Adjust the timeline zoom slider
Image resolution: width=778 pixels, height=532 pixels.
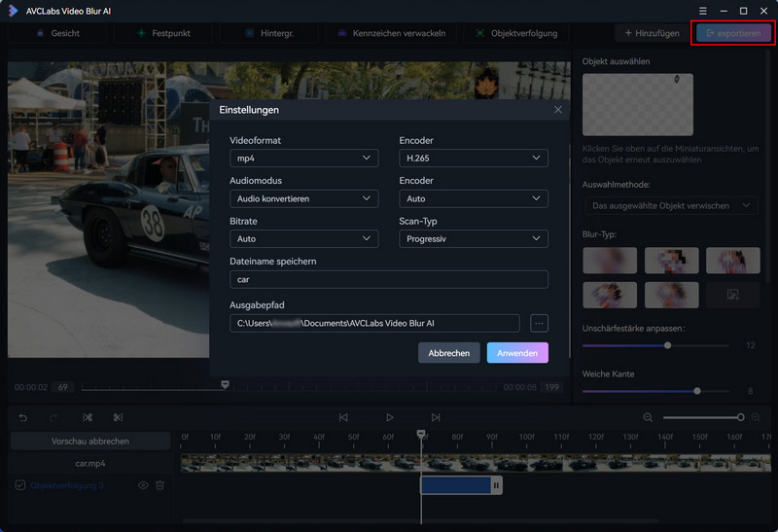point(740,417)
